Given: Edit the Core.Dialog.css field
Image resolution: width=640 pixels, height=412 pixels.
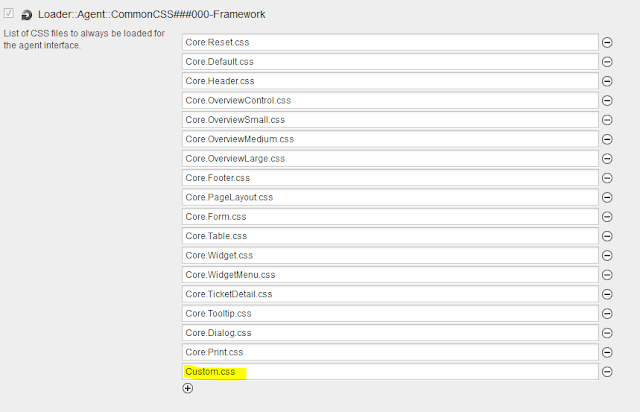Looking at the screenshot, I should [x=390, y=333].
